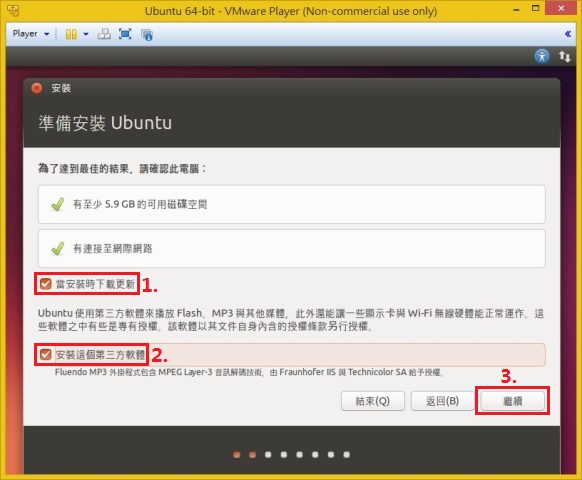Click the '準備安裝 Ubuntu' heading

tap(105, 123)
